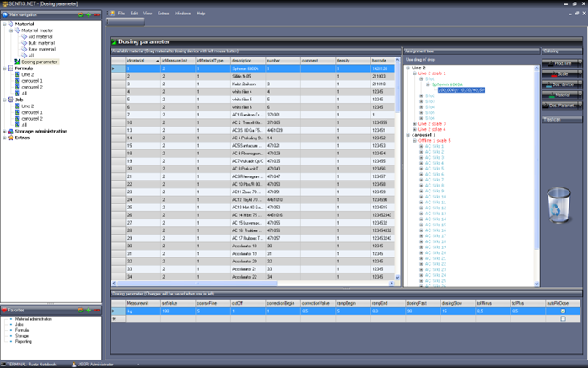Tick the empty autoReDose checkbox in new row
Image resolution: width=588 pixels, height=368 pixels.
[x=563, y=319]
